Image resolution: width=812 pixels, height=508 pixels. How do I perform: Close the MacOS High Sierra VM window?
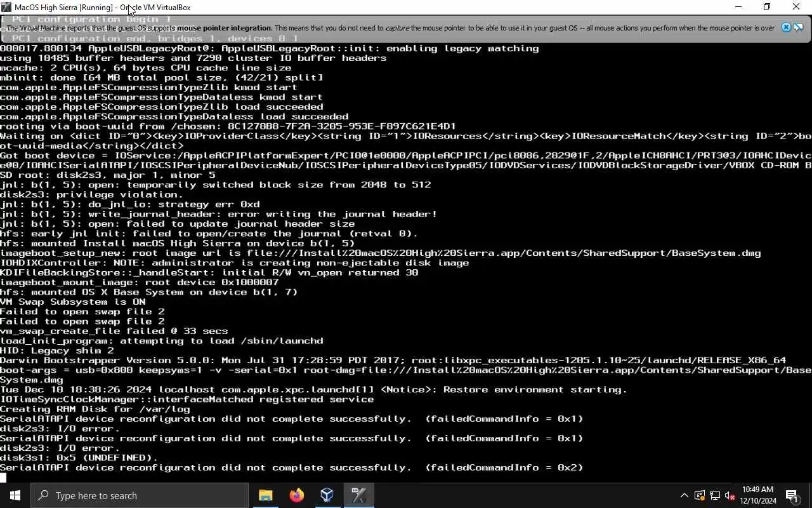(x=796, y=7)
